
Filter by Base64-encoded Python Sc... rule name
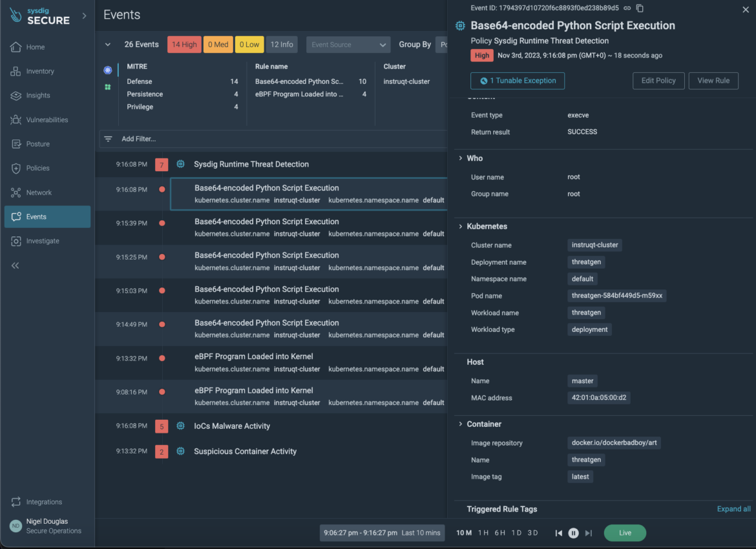pos(311,81)
